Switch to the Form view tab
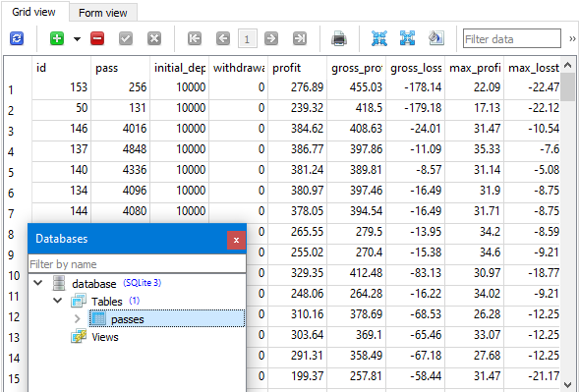 (x=103, y=13)
